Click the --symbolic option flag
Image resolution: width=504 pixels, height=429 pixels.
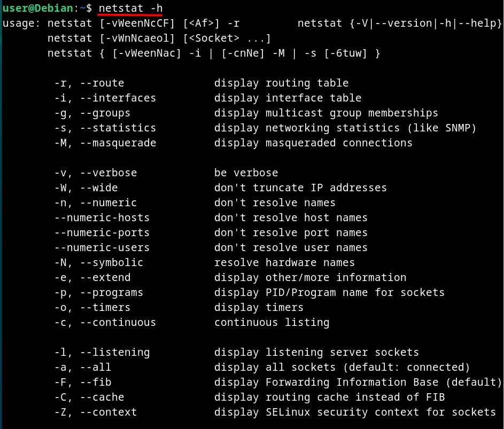(111, 262)
